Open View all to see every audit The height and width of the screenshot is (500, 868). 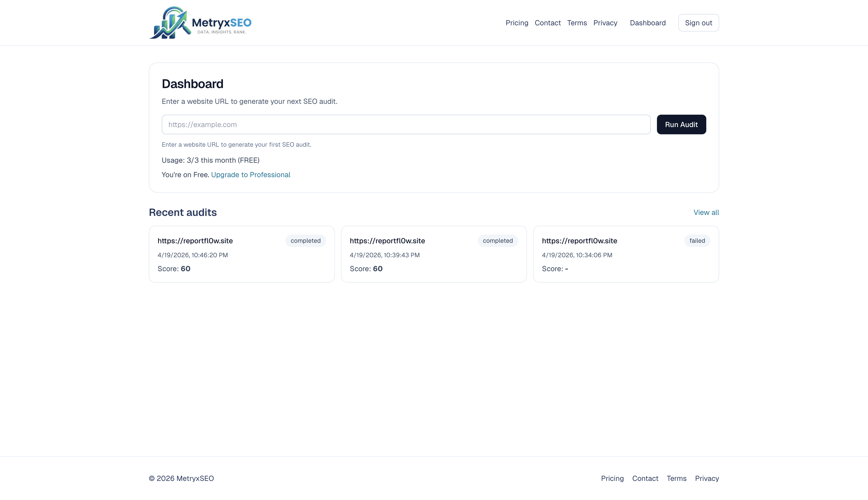(x=706, y=212)
